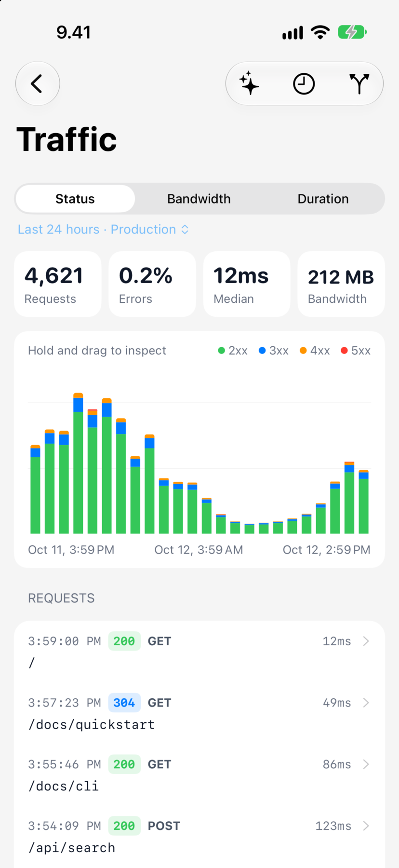Tap the Oct 12, 2:59 PM axis label
The image size is (399, 868).
[x=327, y=550]
